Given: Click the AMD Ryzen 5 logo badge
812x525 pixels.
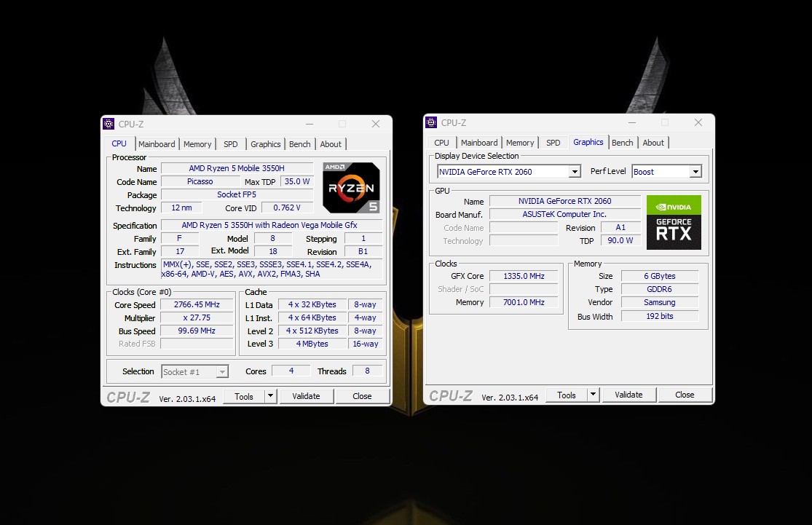Looking at the screenshot, I should (351, 187).
